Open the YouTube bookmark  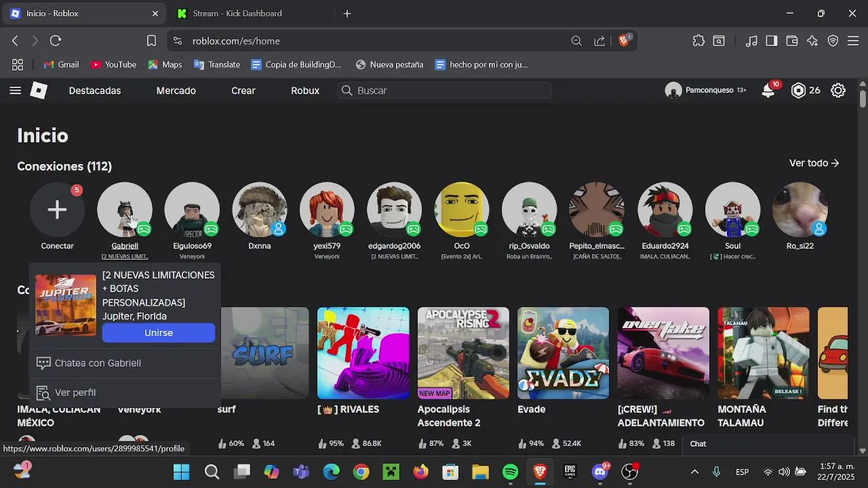[x=113, y=64]
